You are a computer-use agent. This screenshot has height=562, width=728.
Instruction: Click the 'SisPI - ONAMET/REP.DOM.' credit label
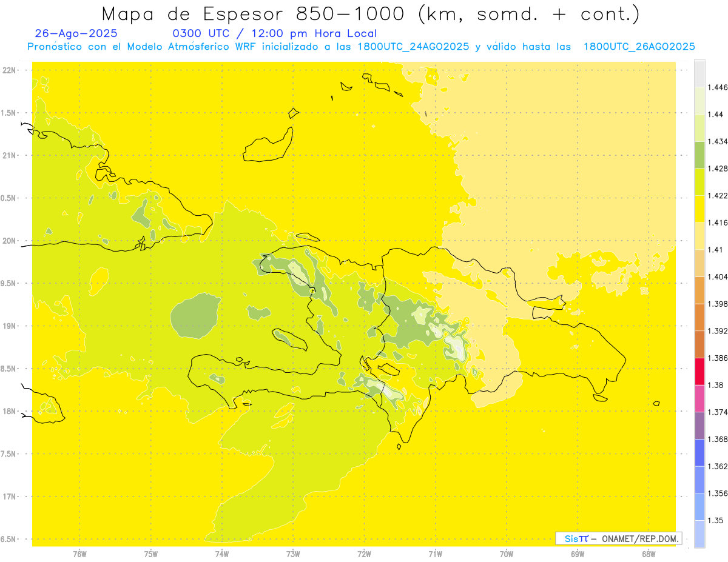click(619, 538)
